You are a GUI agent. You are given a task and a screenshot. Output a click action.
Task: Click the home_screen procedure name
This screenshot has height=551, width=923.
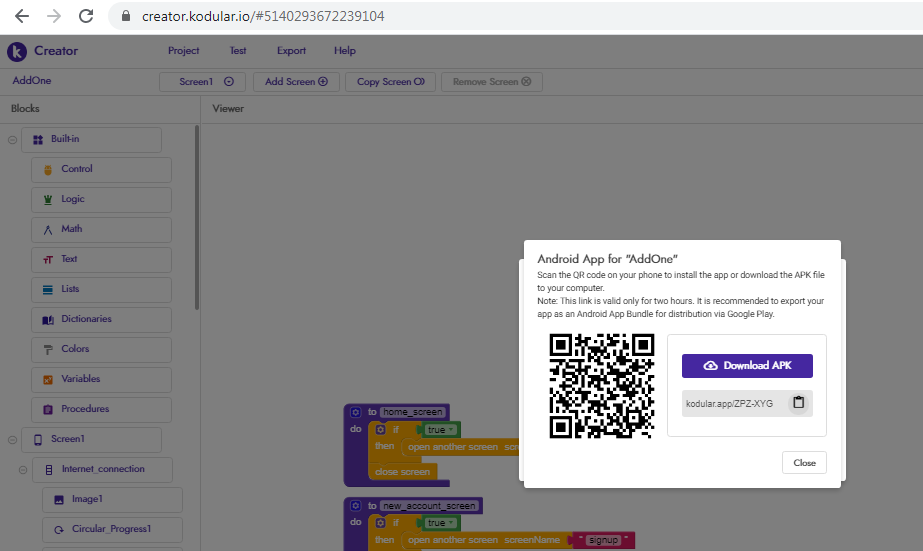point(413,412)
